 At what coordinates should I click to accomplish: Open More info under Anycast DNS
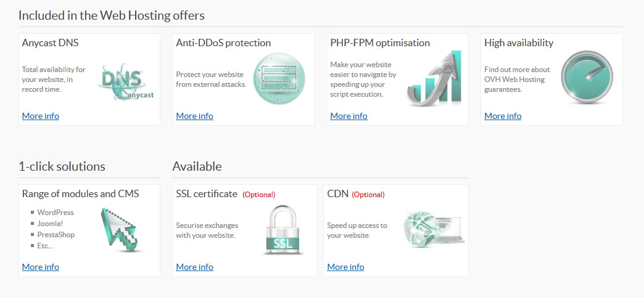pyautogui.click(x=41, y=116)
